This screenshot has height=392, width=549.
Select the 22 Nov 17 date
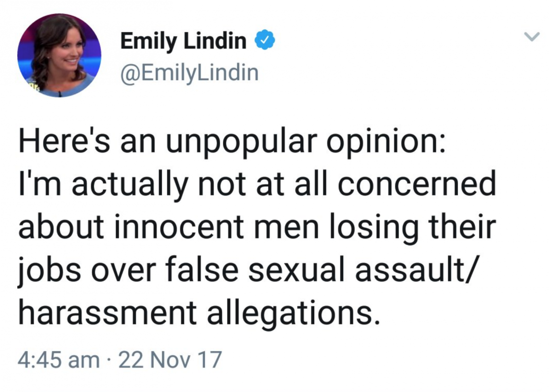(x=171, y=360)
